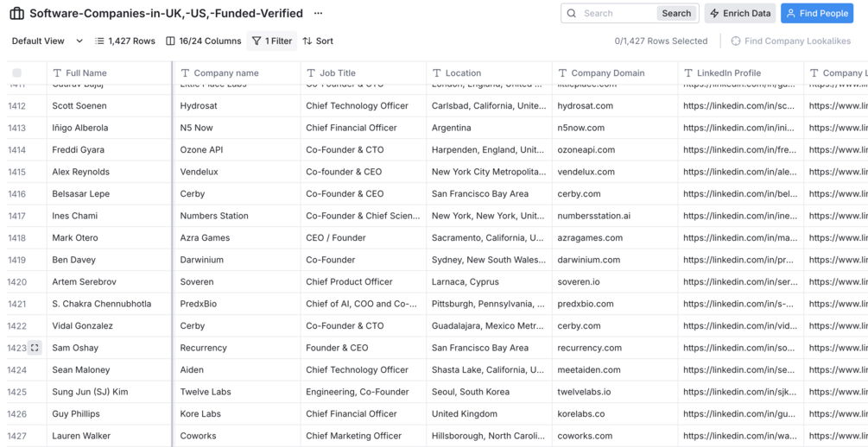868x447 pixels.
Task: Click the Enrich Data button
Action: (x=739, y=14)
